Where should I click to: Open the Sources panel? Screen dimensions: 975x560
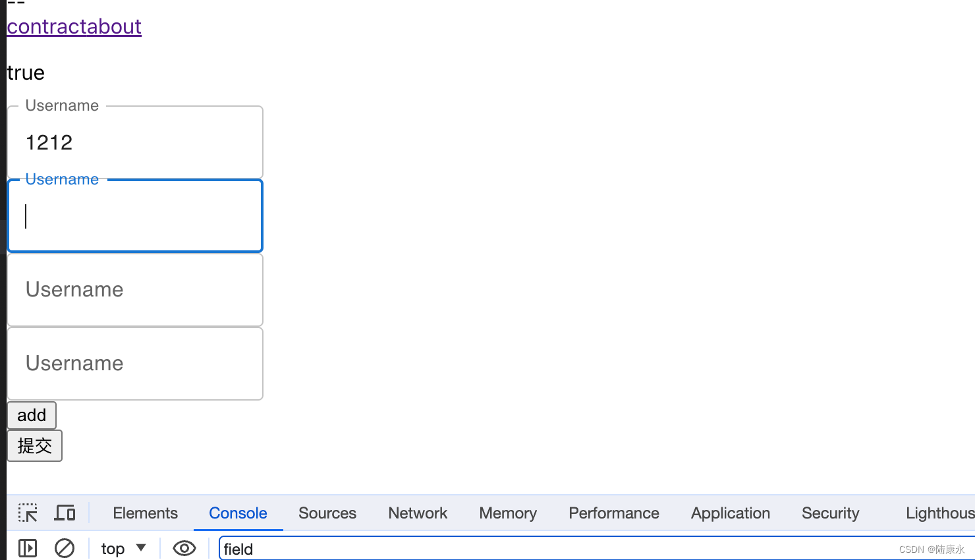click(x=327, y=513)
